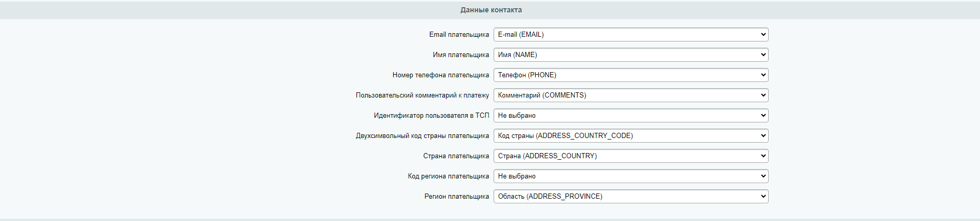The height and width of the screenshot is (221, 980).
Task: Click the Имя плательщика label
Action: [460, 55]
